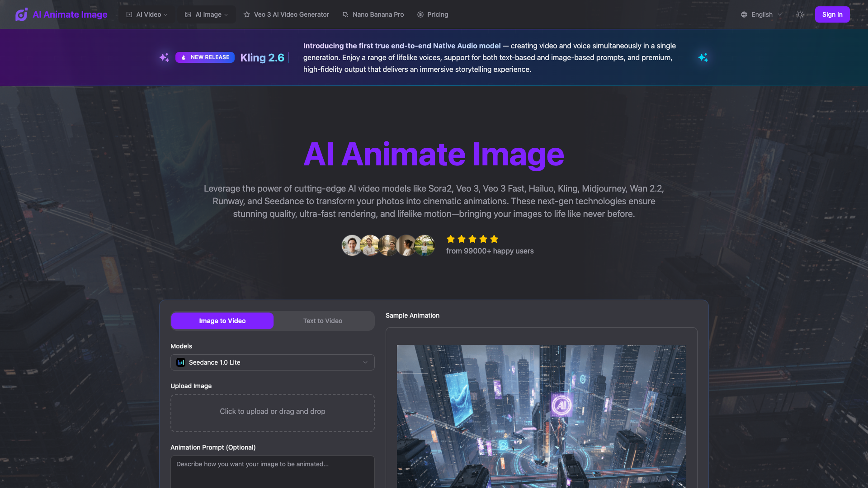The image size is (868, 488).
Task: Click the Seedance model icon
Action: (x=181, y=362)
